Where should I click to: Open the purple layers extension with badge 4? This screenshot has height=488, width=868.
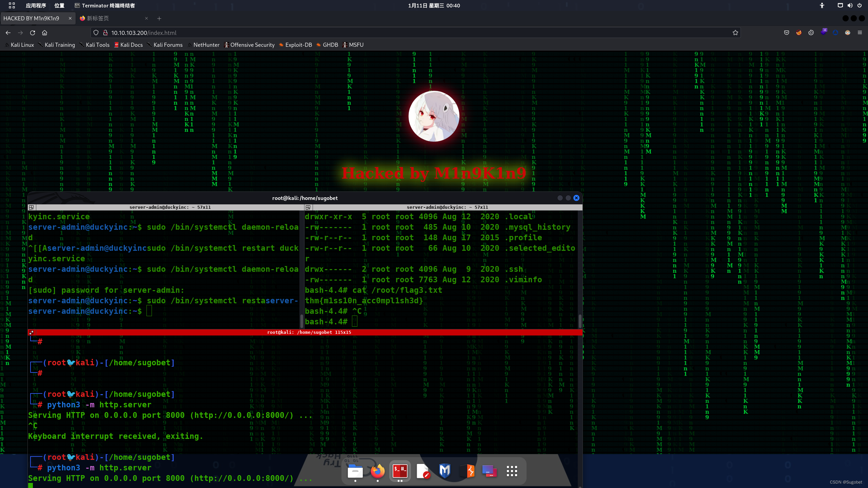coord(823,33)
